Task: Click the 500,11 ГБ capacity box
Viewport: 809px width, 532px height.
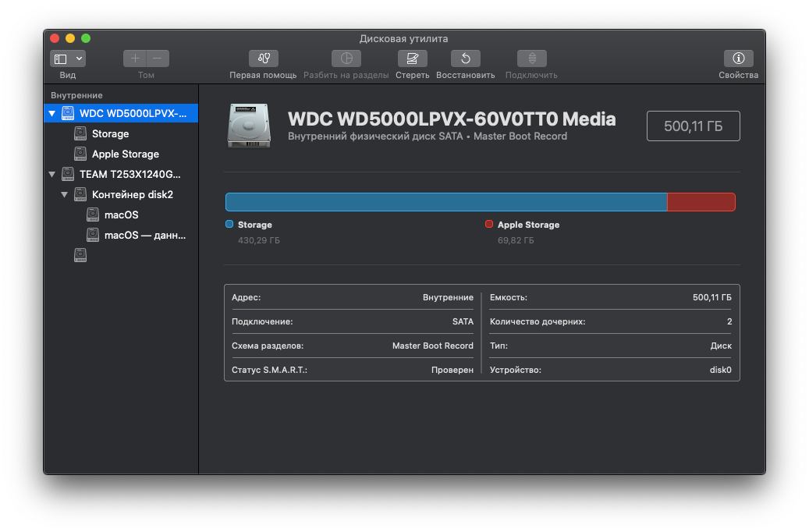Action: click(x=693, y=126)
